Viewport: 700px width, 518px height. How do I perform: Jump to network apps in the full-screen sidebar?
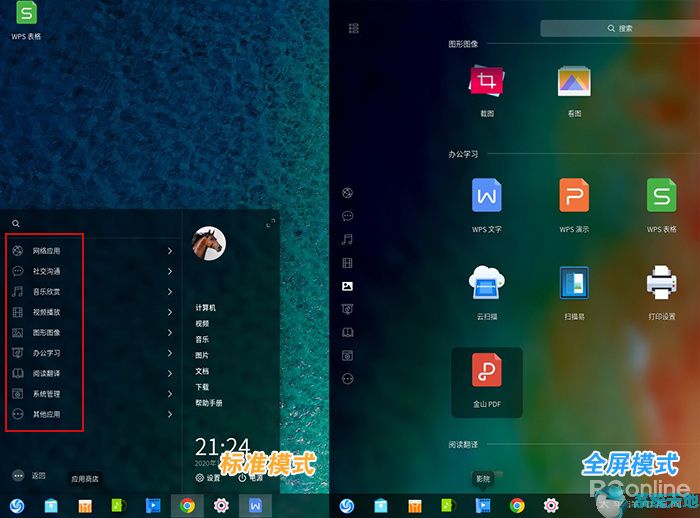[347, 193]
